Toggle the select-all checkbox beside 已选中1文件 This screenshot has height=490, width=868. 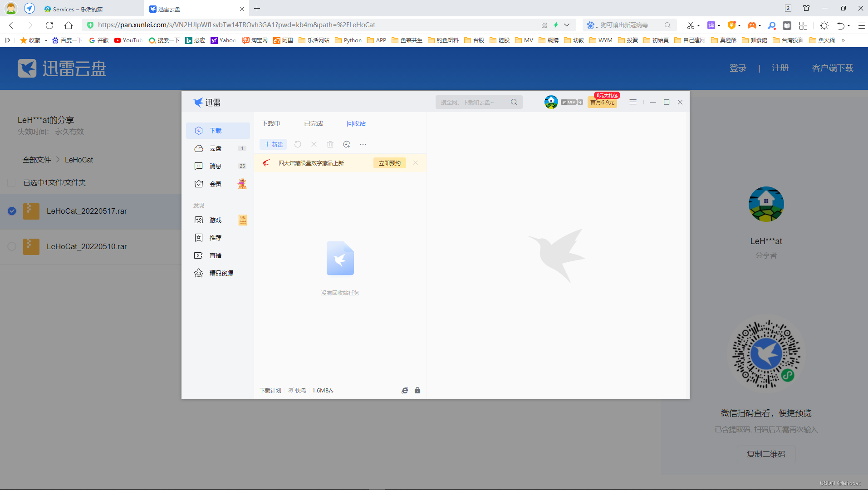tap(12, 183)
